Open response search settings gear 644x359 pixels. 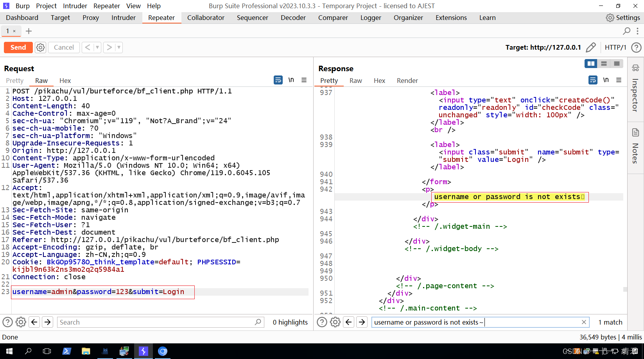tap(335, 322)
